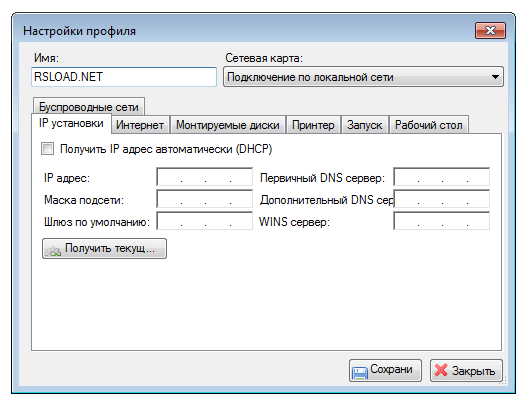Viewport: 527px width, 397px height.
Task: Click the red X icon on Закрыть button
Action: pyautogui.click(x=441, y=370)
